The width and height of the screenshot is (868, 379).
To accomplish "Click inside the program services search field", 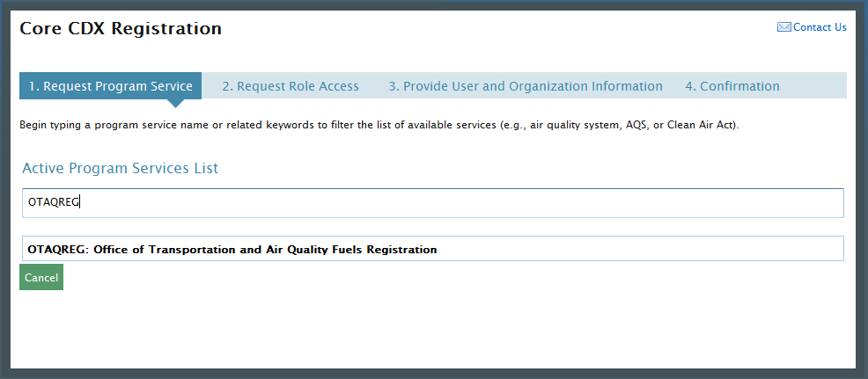I will [x=433, y=202].
